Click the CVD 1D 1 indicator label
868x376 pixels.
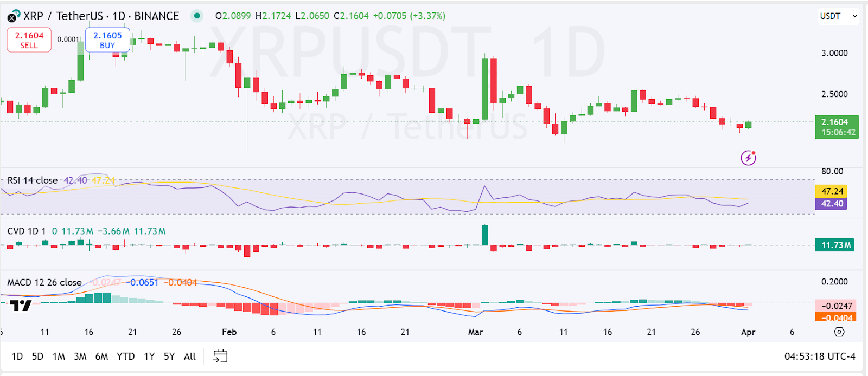[x=27, y=231]
